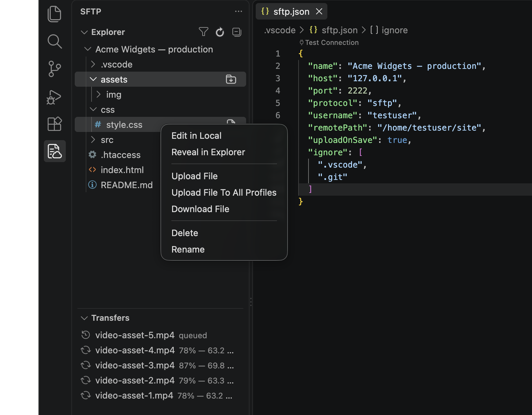Viewport: 532px width, 415px height.
Task: Open the Explorer files activity icon
Action: (x=55, y=14)
